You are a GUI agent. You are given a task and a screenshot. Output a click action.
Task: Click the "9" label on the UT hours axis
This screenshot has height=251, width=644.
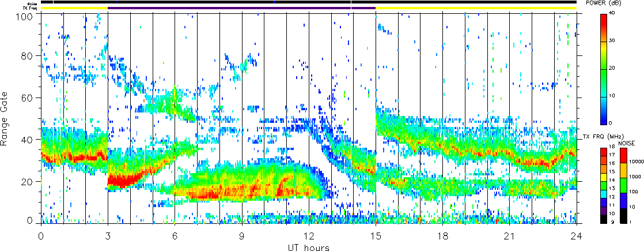coord(242,236)
